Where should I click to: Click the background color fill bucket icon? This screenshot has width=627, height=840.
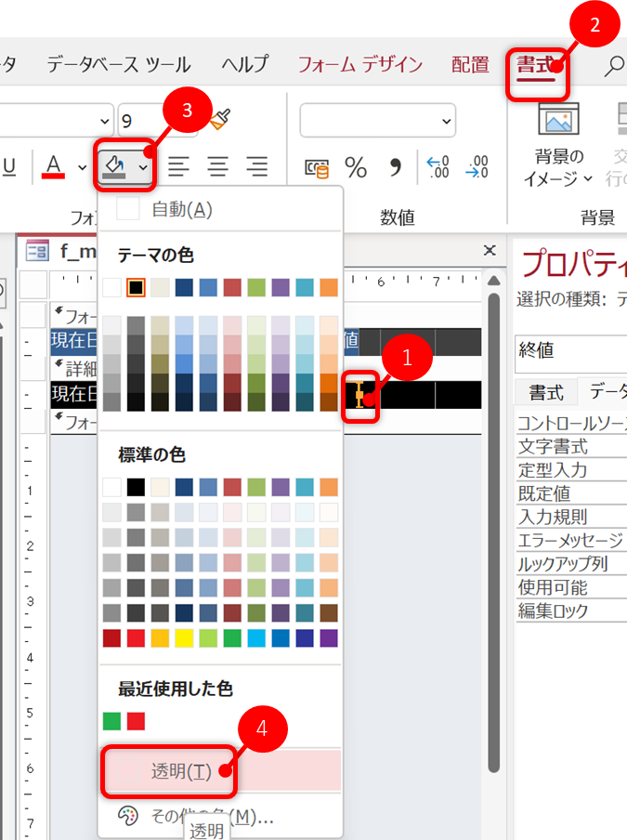click(x=114, y=166)
